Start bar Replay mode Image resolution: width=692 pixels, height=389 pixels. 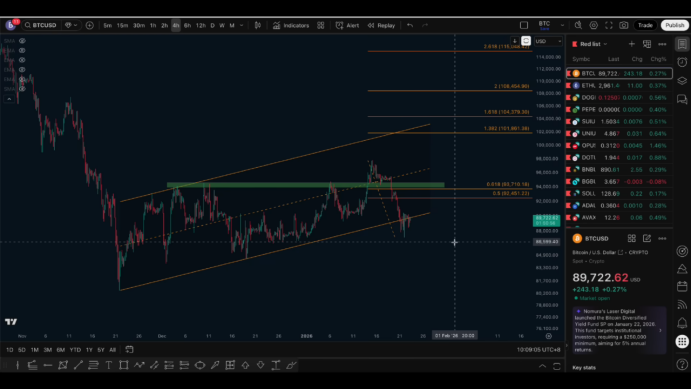tap(382, 26)
